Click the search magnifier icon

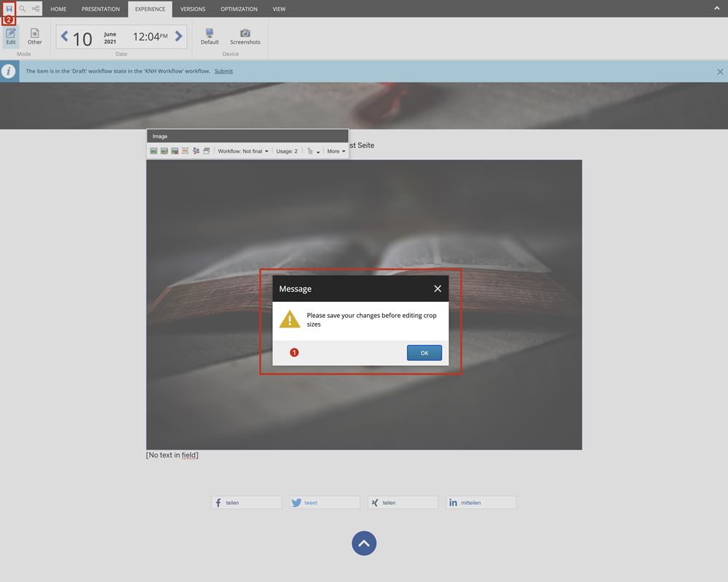23,9
